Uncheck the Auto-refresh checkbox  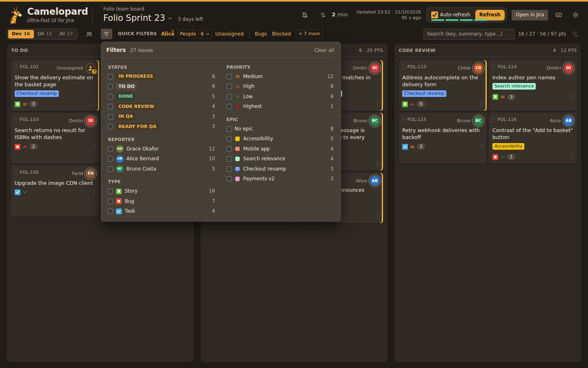[x=435, y=15]
